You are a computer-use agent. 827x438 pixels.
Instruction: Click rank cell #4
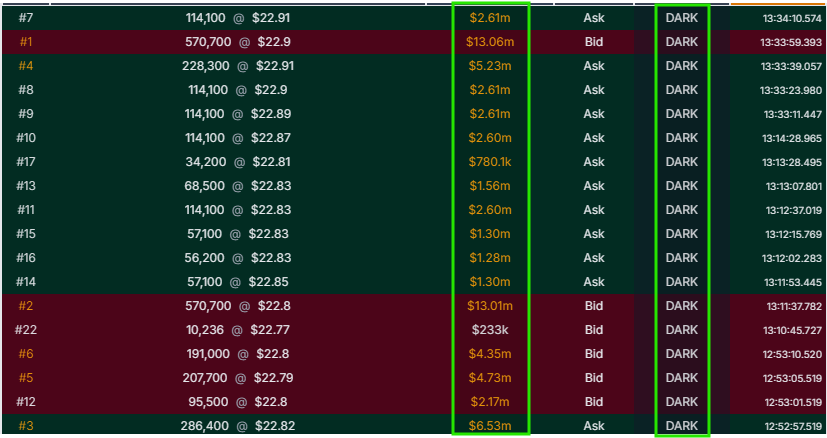click(x=26, y=66)
